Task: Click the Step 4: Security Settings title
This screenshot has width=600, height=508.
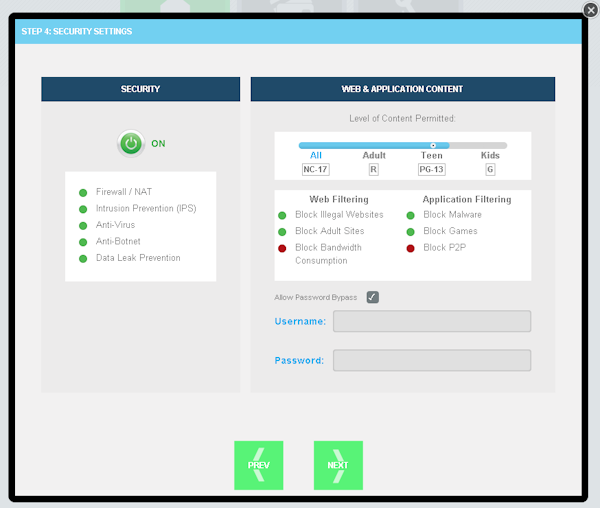Action: 77,31
